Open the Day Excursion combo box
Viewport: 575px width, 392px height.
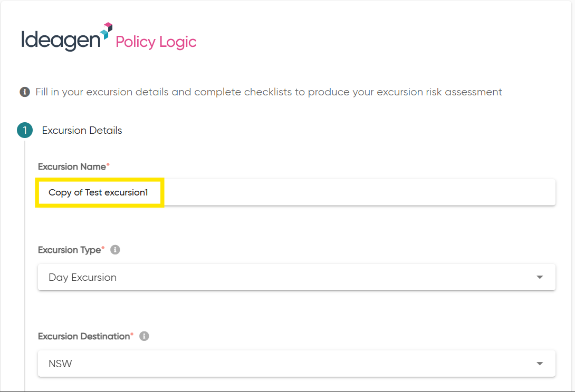[x=296, y=277]
